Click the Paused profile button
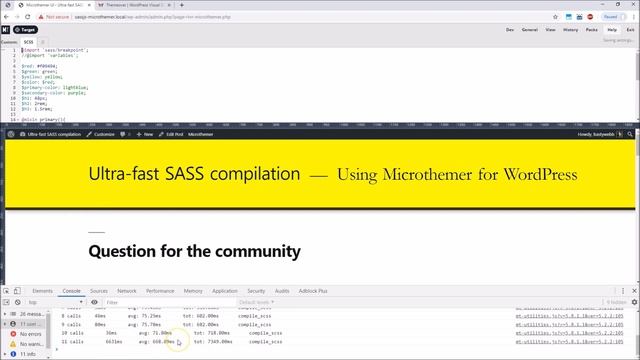640x360 pixels. 613,17
